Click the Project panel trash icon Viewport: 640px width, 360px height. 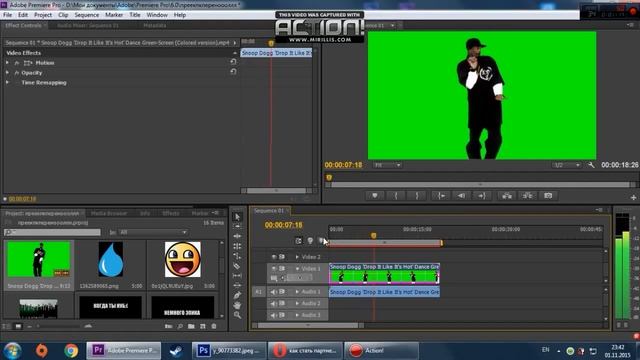[x=214, y=326]
